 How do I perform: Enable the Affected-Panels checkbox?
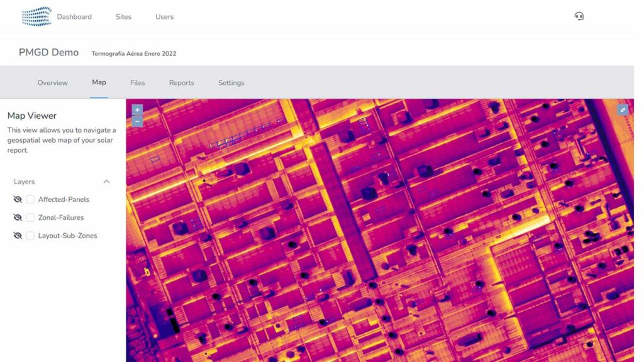click(30, 199)
